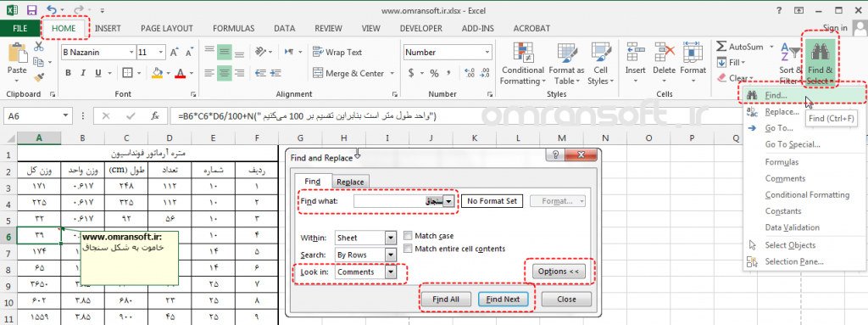Click the Close button in dialog
This screenshot has width=868, height=325.
[566, 299]
